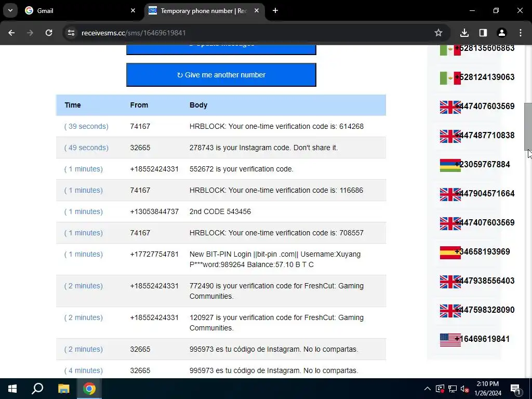Open the notification center icon
Screen dimensions: 532x399
516,389
